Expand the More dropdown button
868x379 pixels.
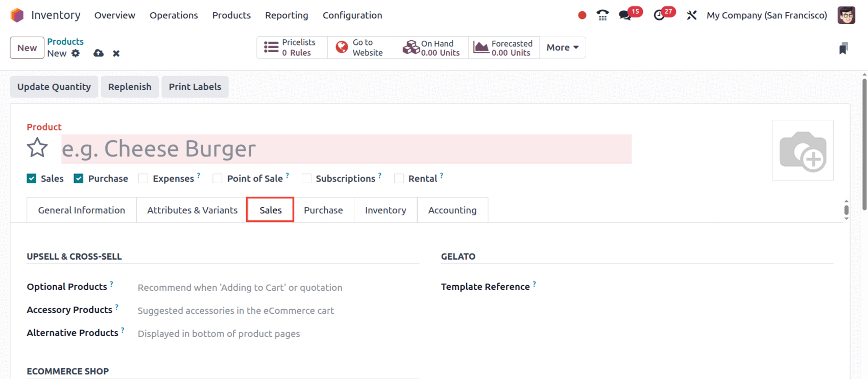point(562,47)
